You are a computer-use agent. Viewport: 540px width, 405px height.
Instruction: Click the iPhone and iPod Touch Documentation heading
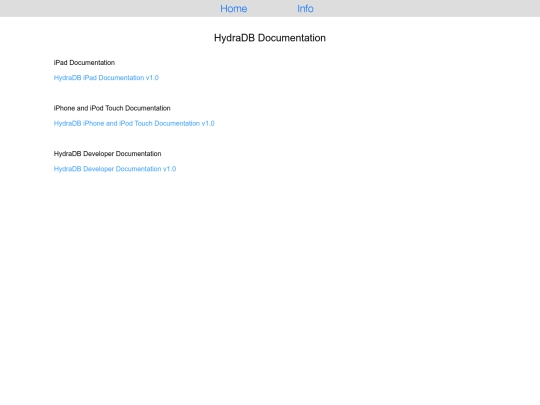point(112,108)
